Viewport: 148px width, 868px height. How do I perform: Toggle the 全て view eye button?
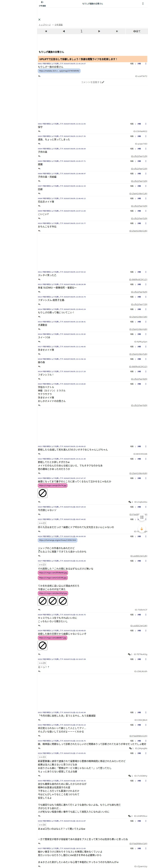[137, 31]
